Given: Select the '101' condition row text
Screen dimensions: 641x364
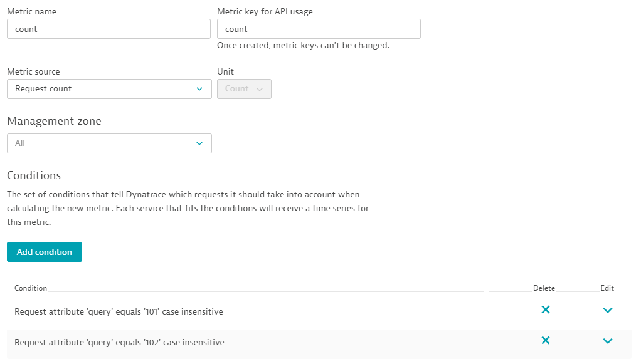Looking at the screenshot, I should (119, 311).
